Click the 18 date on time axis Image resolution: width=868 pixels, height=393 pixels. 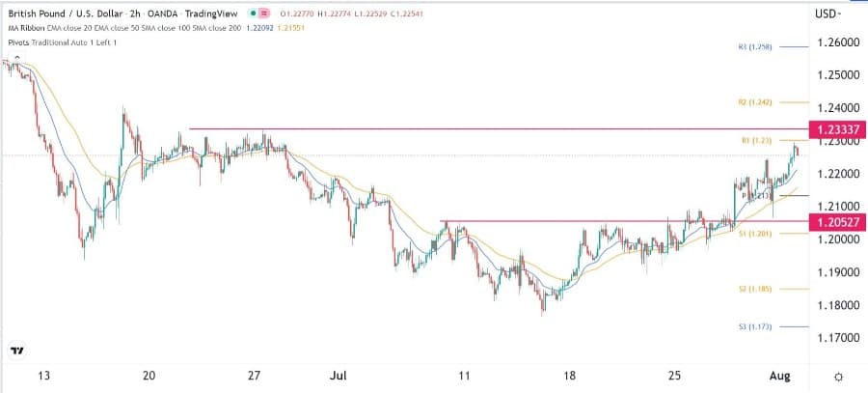pyautogui.click(x=569, y=376)
